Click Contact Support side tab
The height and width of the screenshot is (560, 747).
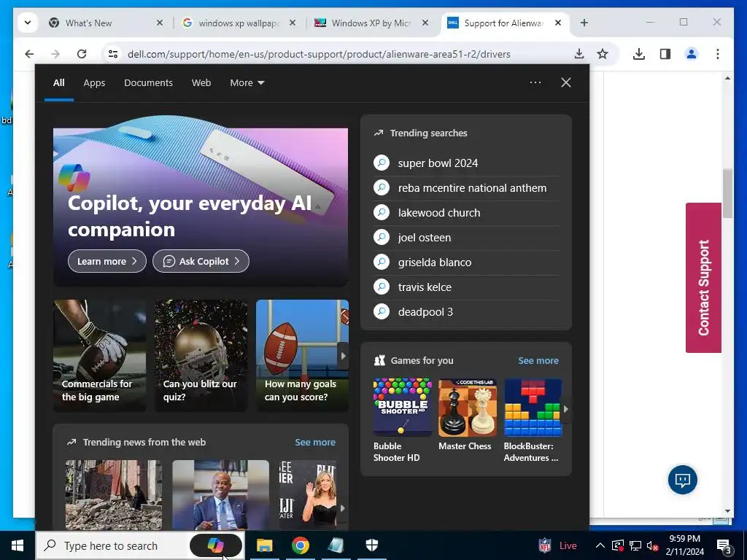point(703,278)
